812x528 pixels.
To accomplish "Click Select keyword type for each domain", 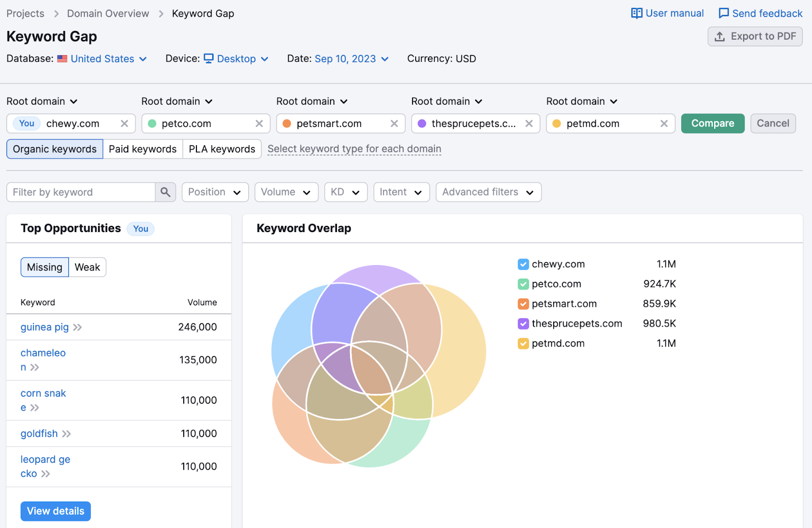I will [354, 149].
